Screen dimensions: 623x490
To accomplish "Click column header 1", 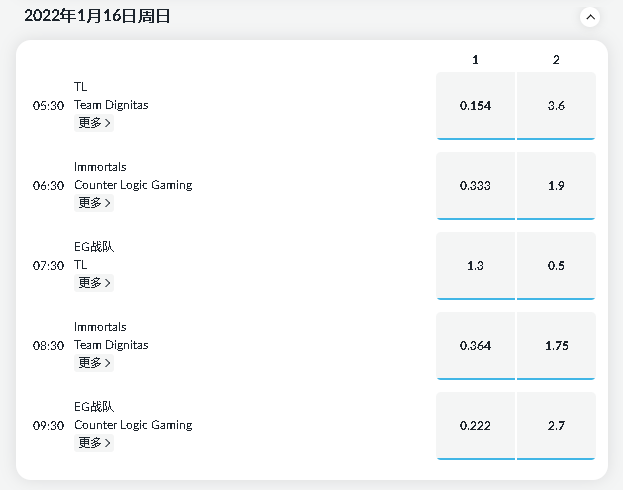I will click(x=475, y=60).
